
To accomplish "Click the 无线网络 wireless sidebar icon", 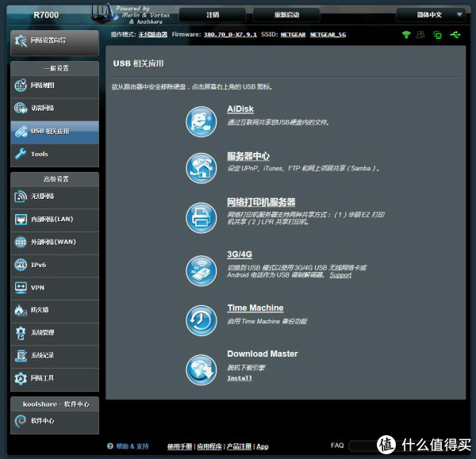I will click(21, 197).
